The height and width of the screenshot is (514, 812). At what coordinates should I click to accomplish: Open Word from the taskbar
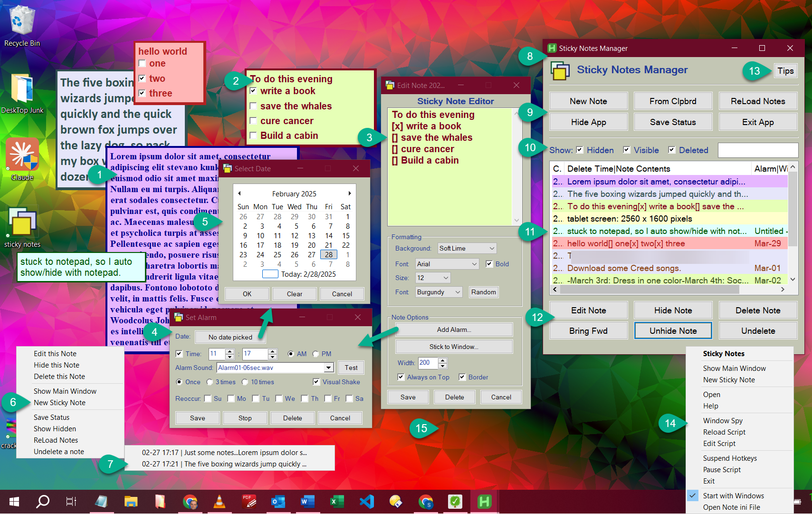click(x=307, y=501)
